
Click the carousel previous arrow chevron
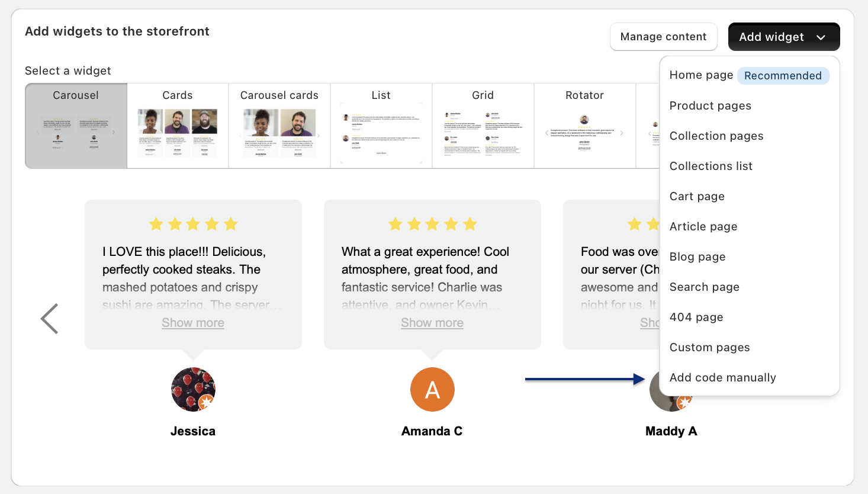point(50,319)
